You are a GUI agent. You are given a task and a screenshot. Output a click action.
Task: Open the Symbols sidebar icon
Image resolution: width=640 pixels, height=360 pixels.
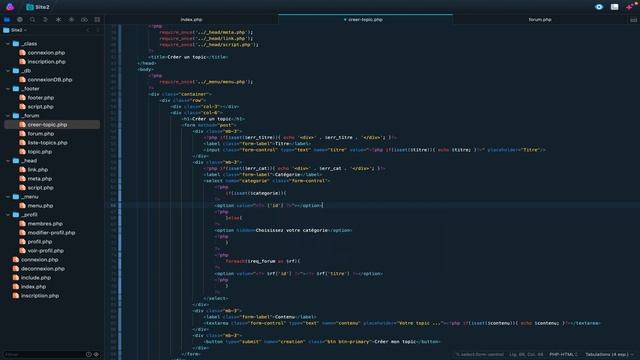pos(45,20)
